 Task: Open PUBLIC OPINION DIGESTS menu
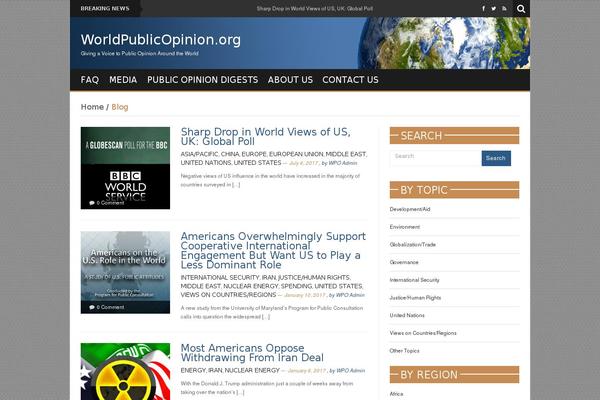(x=202, y=80)
